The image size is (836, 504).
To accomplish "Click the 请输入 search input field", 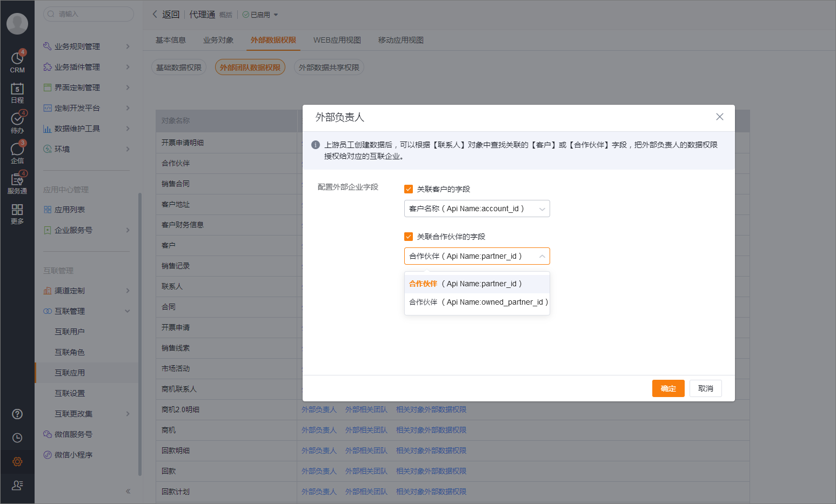I will point(88,14).
